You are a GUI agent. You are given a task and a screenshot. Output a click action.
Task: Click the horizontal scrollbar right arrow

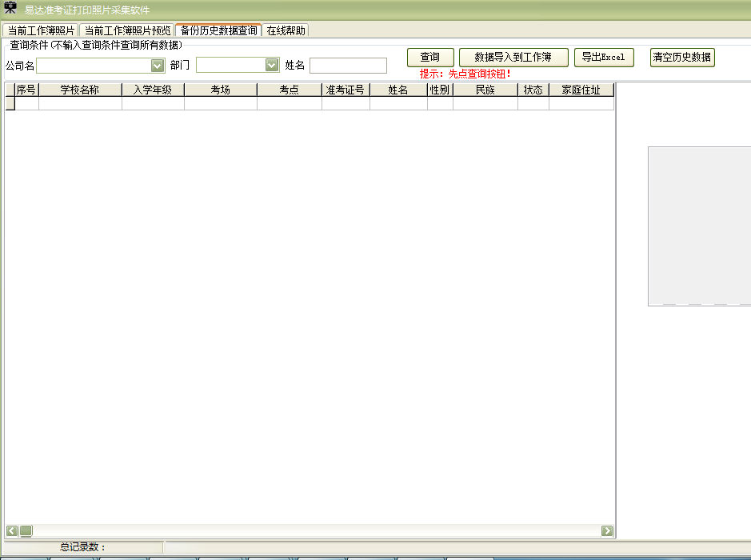[x=607, y=530]
